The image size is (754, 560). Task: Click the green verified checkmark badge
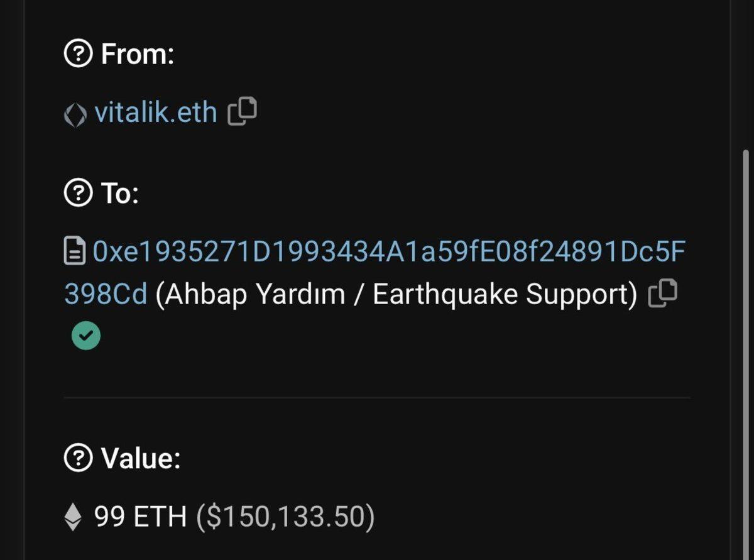(85, 336)
